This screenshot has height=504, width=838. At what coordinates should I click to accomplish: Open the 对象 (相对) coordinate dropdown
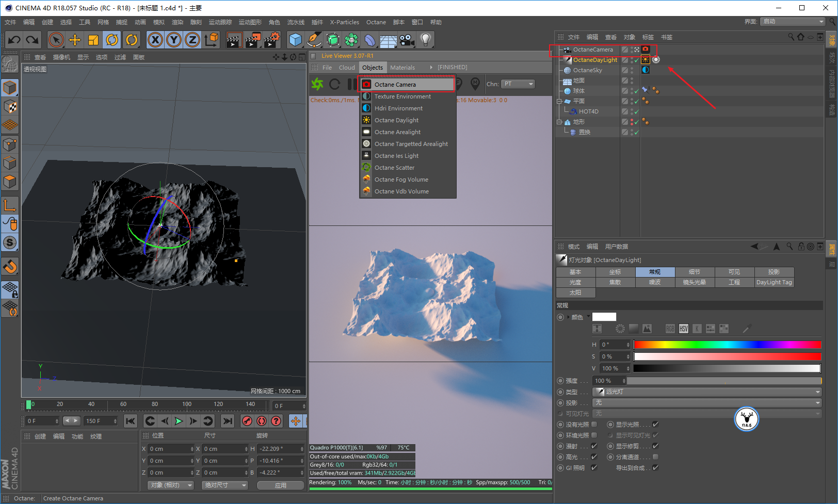[x=171, y=485]
